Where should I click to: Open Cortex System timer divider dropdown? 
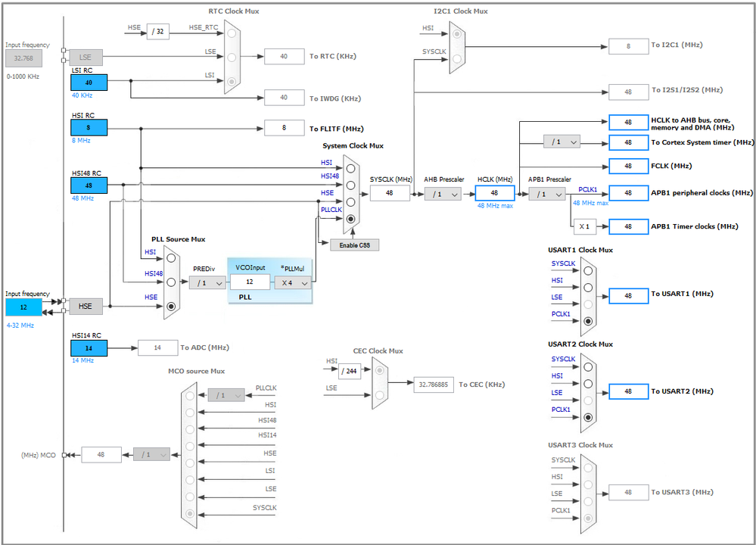(562, 142)
